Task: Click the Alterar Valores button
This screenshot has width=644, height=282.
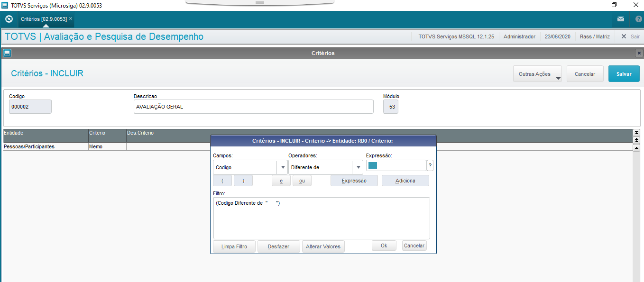Action: [323, 246]
